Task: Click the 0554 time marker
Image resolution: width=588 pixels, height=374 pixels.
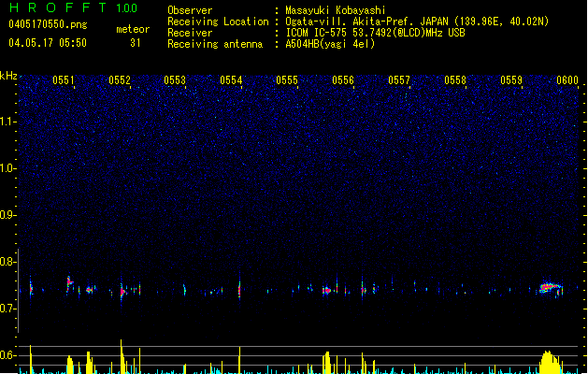Action: 232,80
